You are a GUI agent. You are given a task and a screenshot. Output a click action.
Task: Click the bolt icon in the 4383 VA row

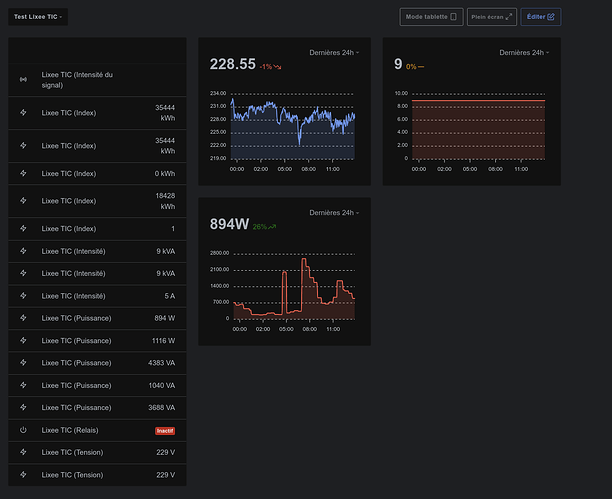(x=23, y=363)
